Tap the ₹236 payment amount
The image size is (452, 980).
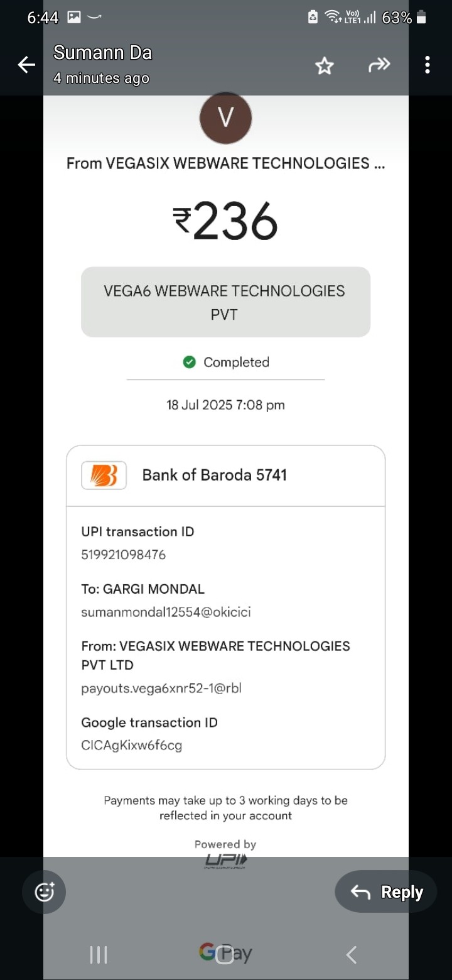pyautogui.click(x=225, y=221)
